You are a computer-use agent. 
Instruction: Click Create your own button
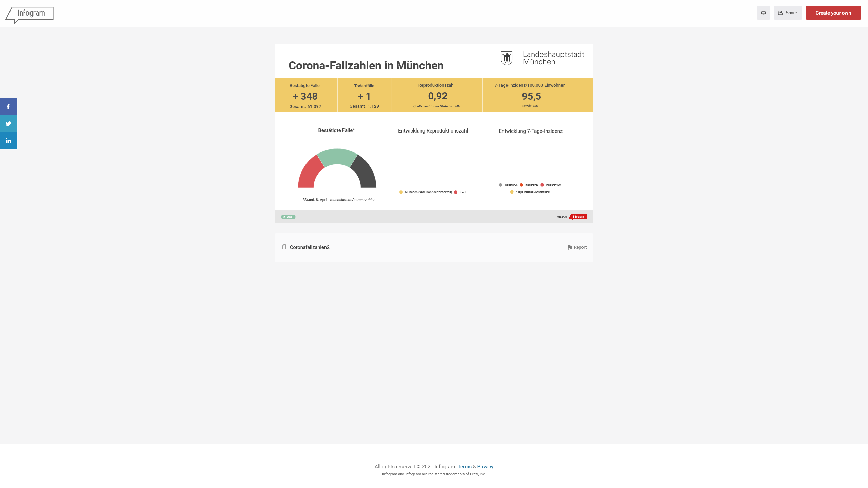[833, 13]
